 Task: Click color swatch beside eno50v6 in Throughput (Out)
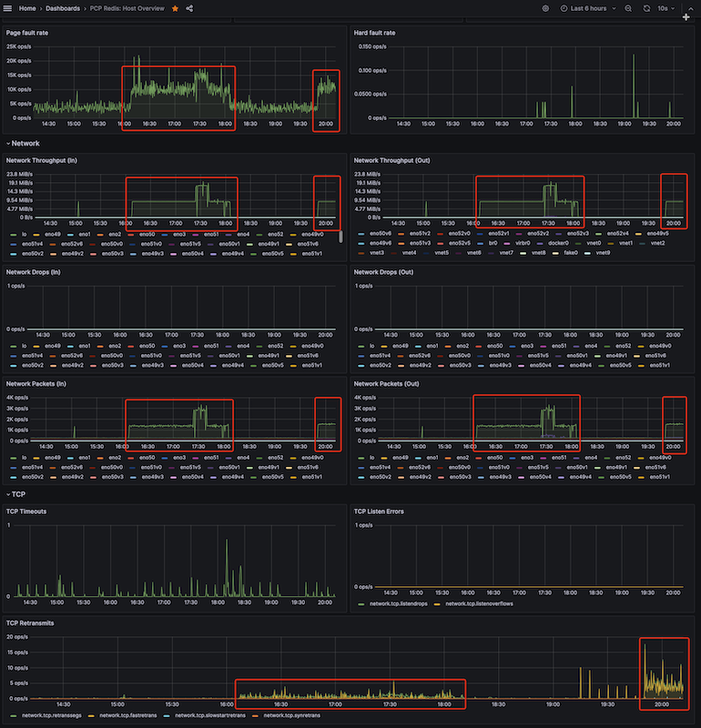(361, 234)
